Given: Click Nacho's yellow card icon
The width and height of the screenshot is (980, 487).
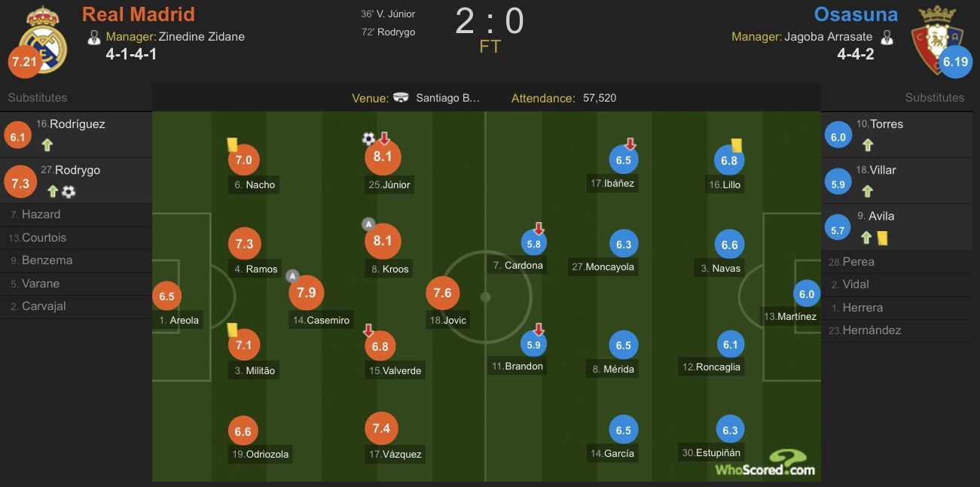Looking at the screenshot, I should pyautogui.click(x=233, y=143).
